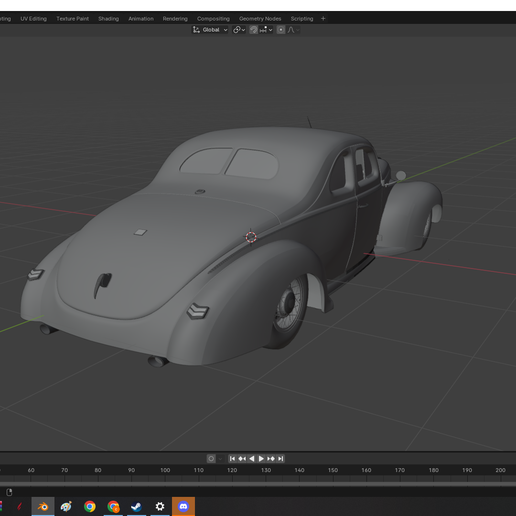Play the animation forward
516x516 pixels.
[261, 459]
